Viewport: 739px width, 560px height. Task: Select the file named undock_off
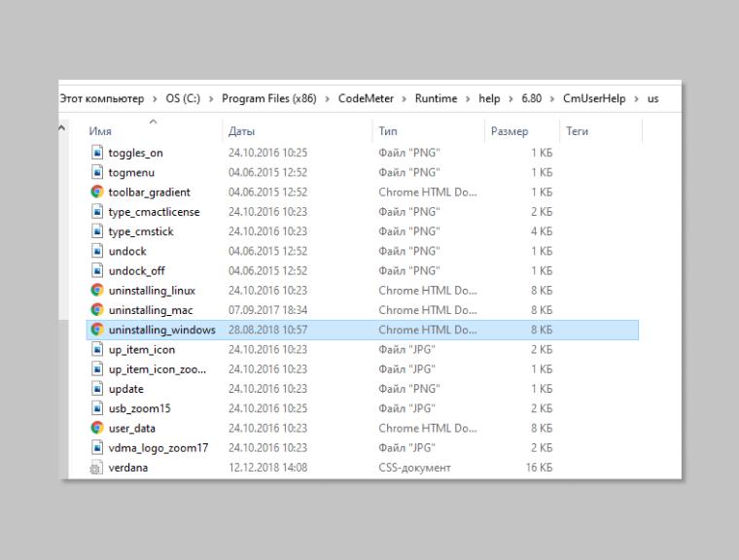pos(137,271)
